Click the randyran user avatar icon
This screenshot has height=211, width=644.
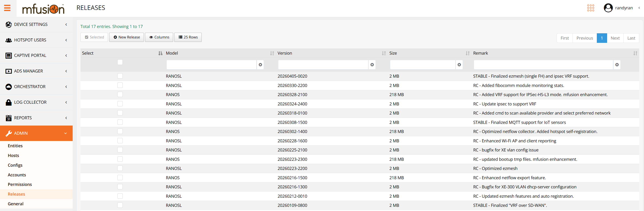tap(608, 8)
